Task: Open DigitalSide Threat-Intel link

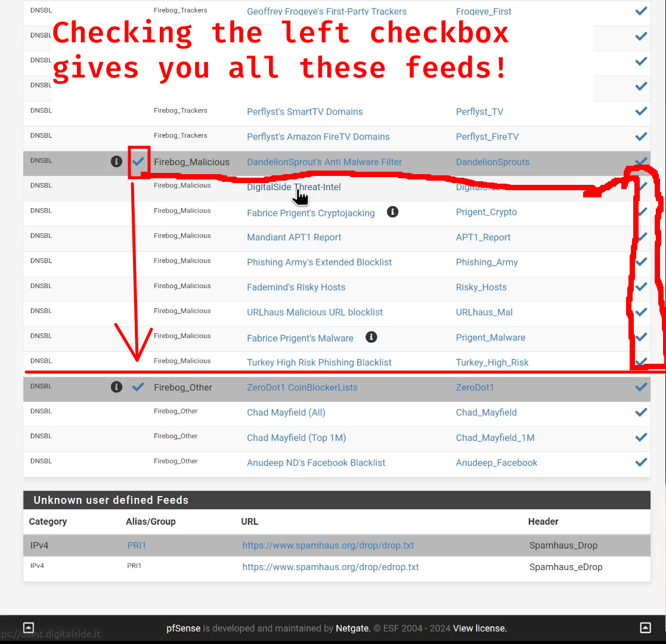Action: [293, 187]
